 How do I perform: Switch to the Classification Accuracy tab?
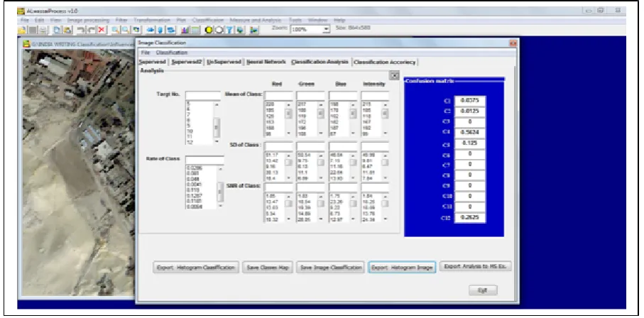[x=384, y=62]
